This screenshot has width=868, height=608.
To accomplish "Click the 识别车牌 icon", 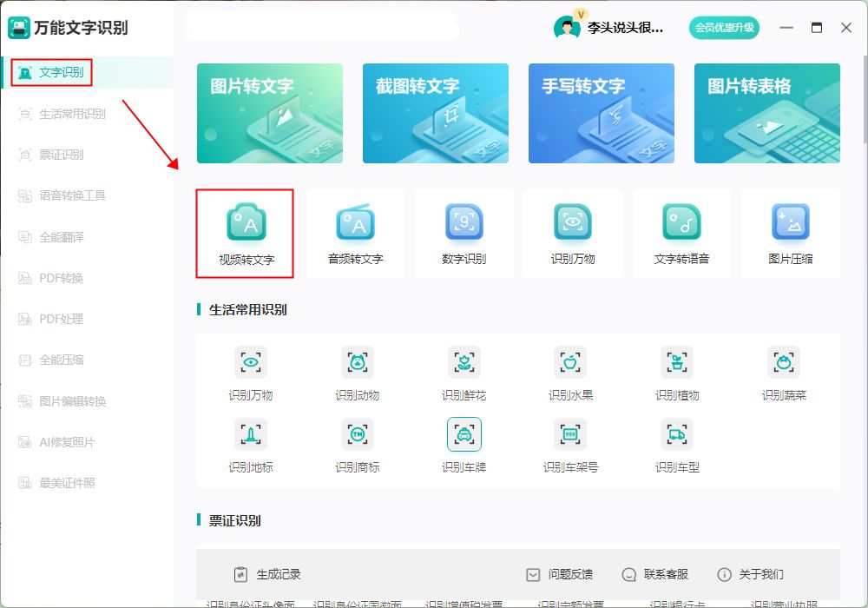I will pos(464,434).
